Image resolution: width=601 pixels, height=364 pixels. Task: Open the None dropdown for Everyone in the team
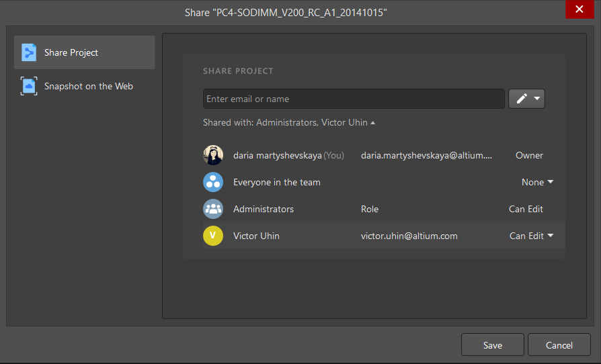(x=537, y=182)
